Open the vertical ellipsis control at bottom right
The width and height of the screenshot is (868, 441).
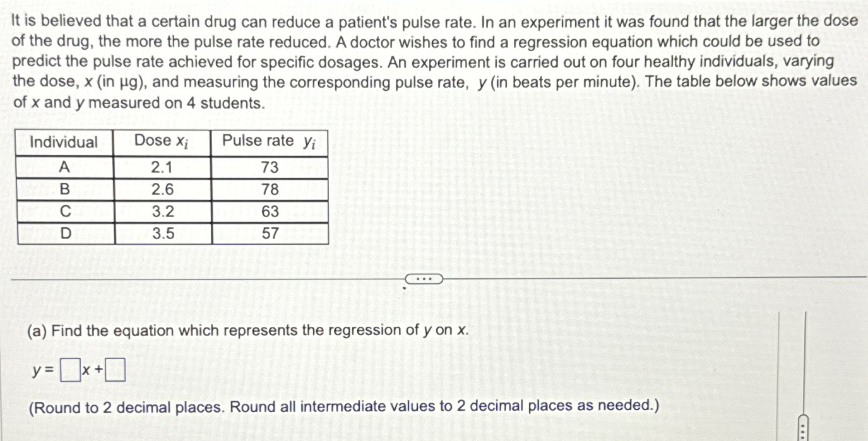tap(803, 431)
